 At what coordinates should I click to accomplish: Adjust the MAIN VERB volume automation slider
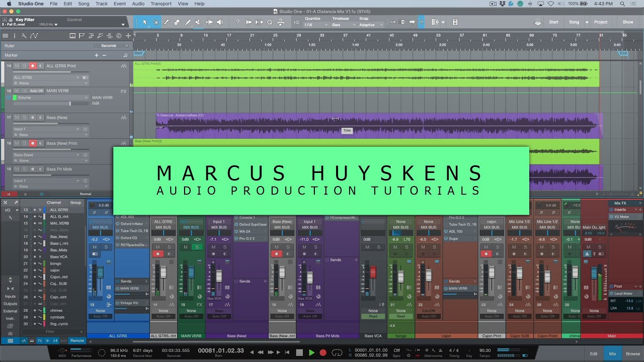tap(50, 104)
